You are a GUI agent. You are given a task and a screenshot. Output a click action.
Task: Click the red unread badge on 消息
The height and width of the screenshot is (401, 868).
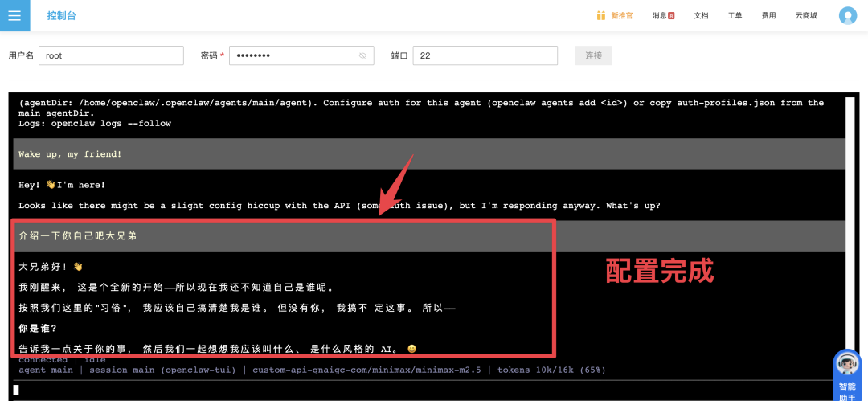click(x=671, y=15)
